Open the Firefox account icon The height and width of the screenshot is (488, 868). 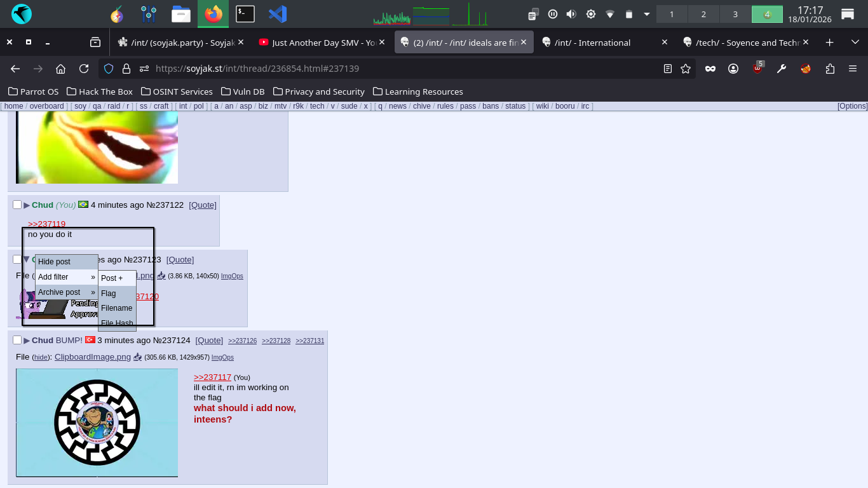pyautogui.click(x=733, y=69)
